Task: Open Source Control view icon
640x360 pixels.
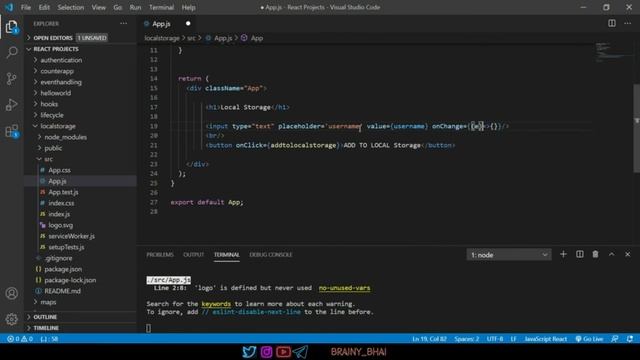Action: [x=12, y=78]
